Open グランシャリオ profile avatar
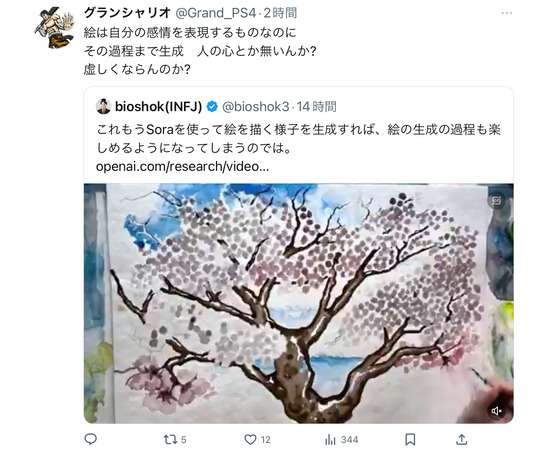 click(x=55, y=27)
